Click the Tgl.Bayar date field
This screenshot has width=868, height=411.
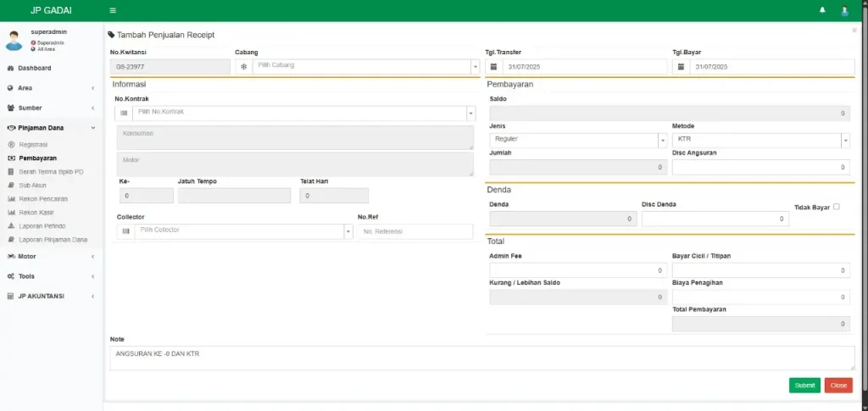coord(771,66)
